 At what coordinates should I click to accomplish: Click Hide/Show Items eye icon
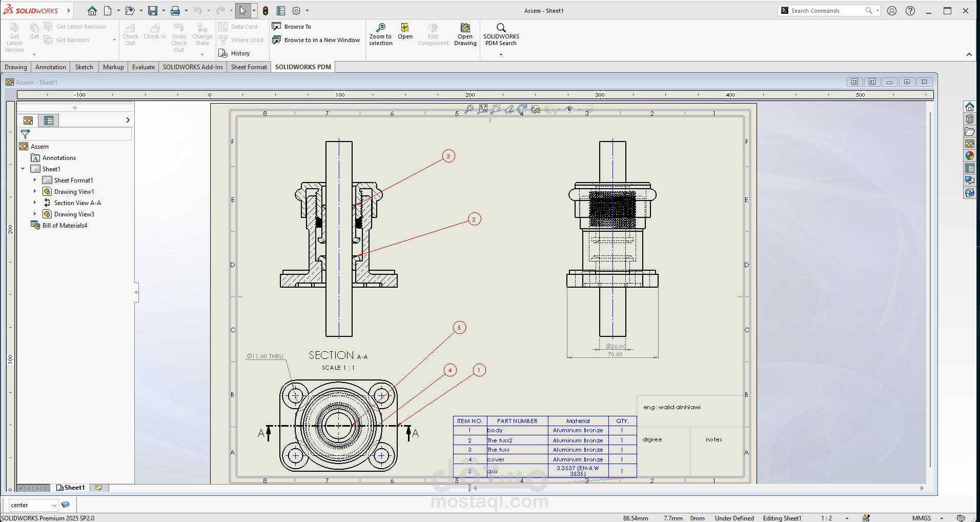[569, 109]
